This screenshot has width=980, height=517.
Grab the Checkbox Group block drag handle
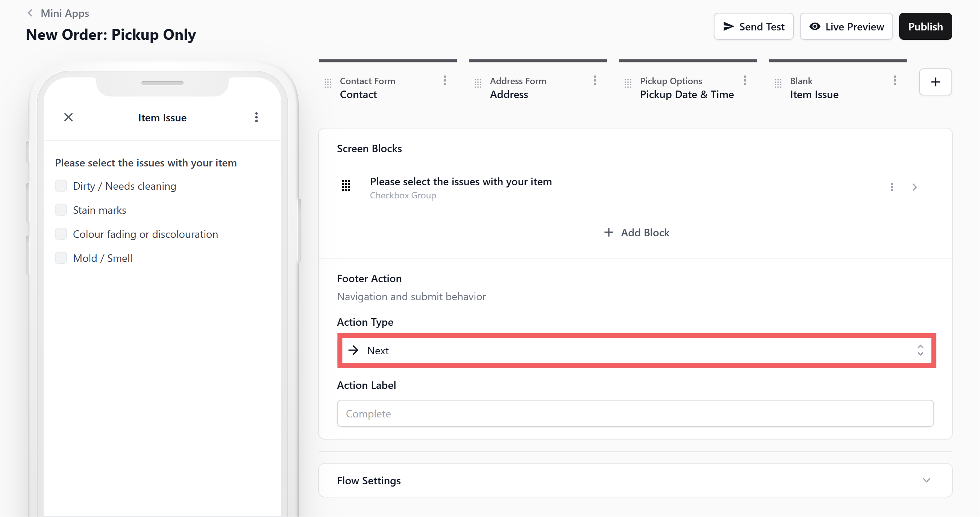click(x=346, y=186)
